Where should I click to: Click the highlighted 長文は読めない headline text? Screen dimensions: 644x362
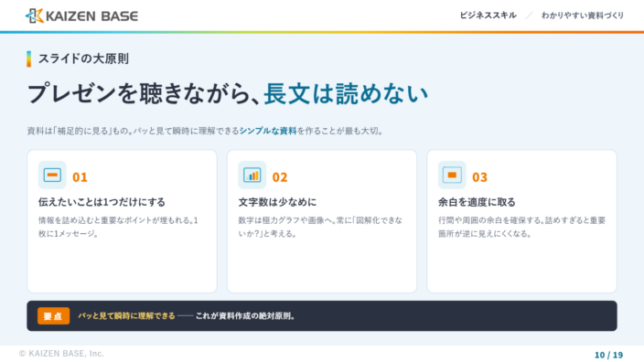(346, 93)
